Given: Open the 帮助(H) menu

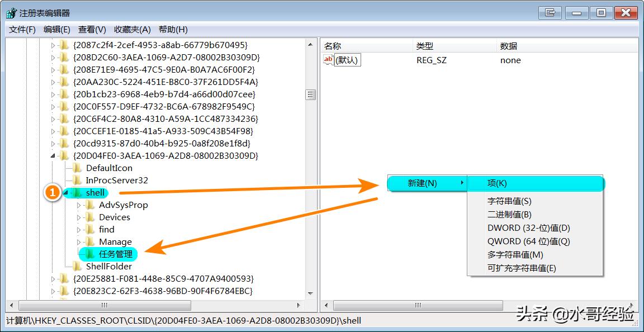Looking at the screenshot, I should (x=173, y=30).
